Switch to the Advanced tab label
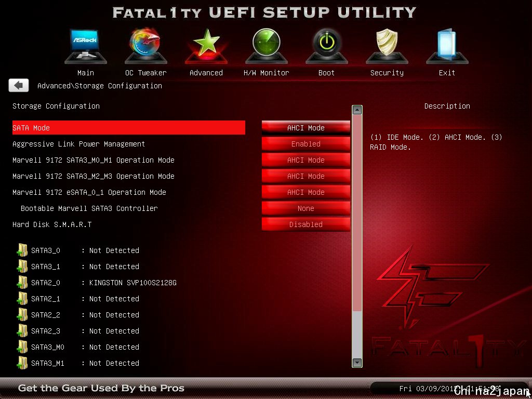Screen dimensions: 532x399 click(x=206, y=73)
